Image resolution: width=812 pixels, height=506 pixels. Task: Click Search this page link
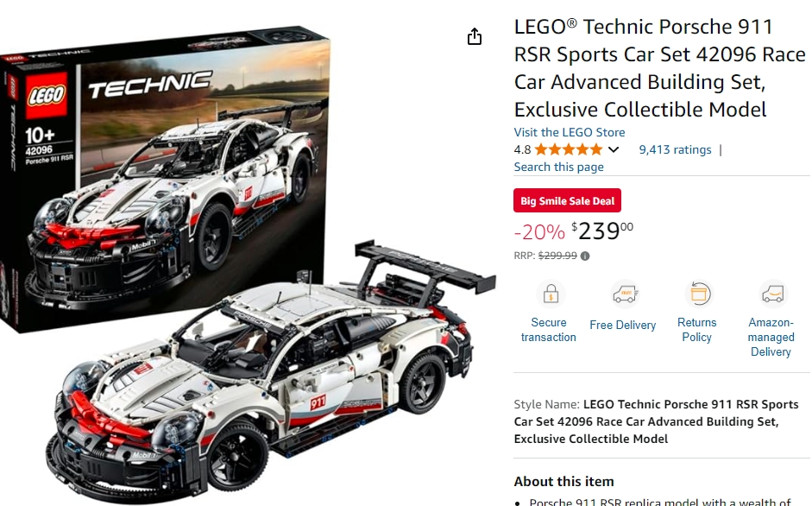pyautogui.click(x=558, y=167)
